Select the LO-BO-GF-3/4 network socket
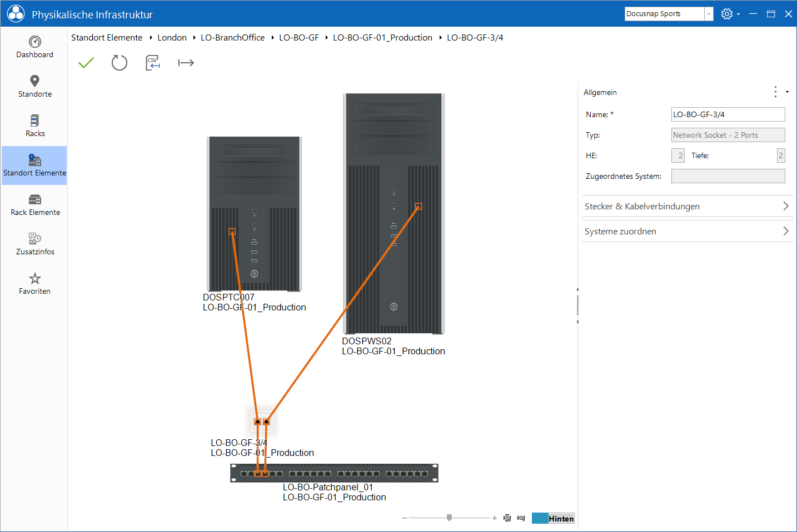 click(x=262, y=421)
